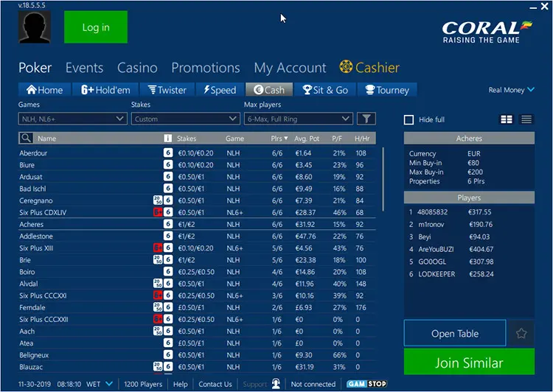Screen dimensions: 553x392
Task: Click the Join Similar button
Action: tap(469, 363)
